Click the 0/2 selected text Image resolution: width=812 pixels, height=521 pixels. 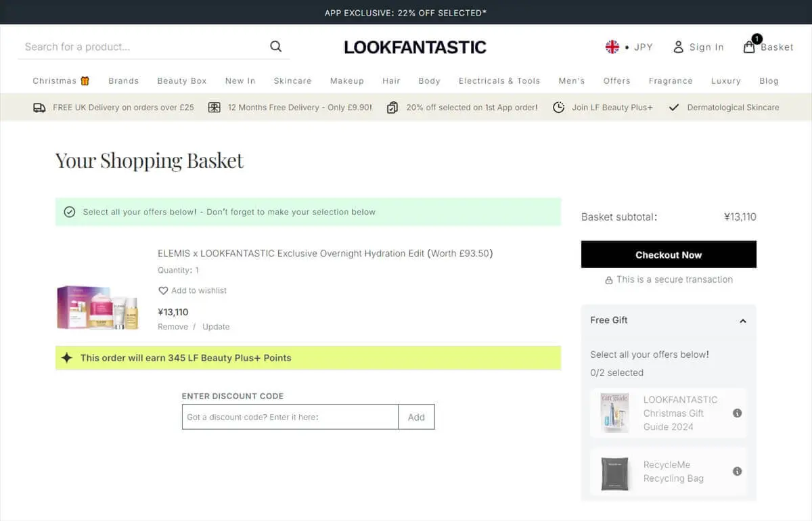click(x=616, y=373)
